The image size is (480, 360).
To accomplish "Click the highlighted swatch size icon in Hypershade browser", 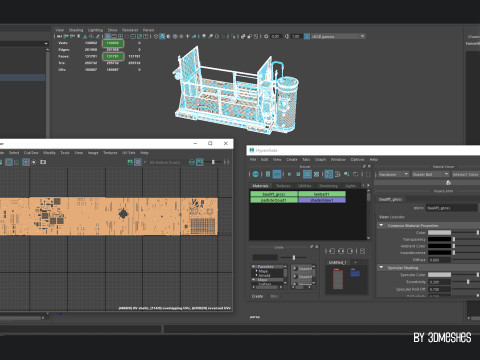I will [307, 174].
